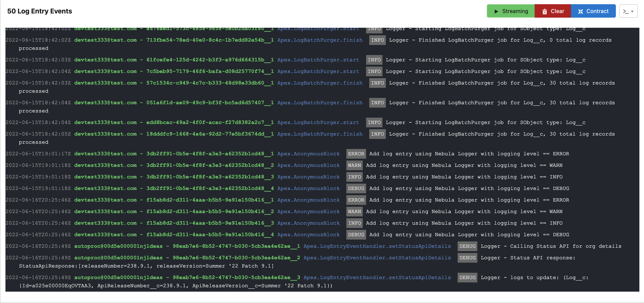Click the 18dddfc9 LogBatchPurger.finish link
The height and width of the screenshot is (303, 644).
coord(319,134)
